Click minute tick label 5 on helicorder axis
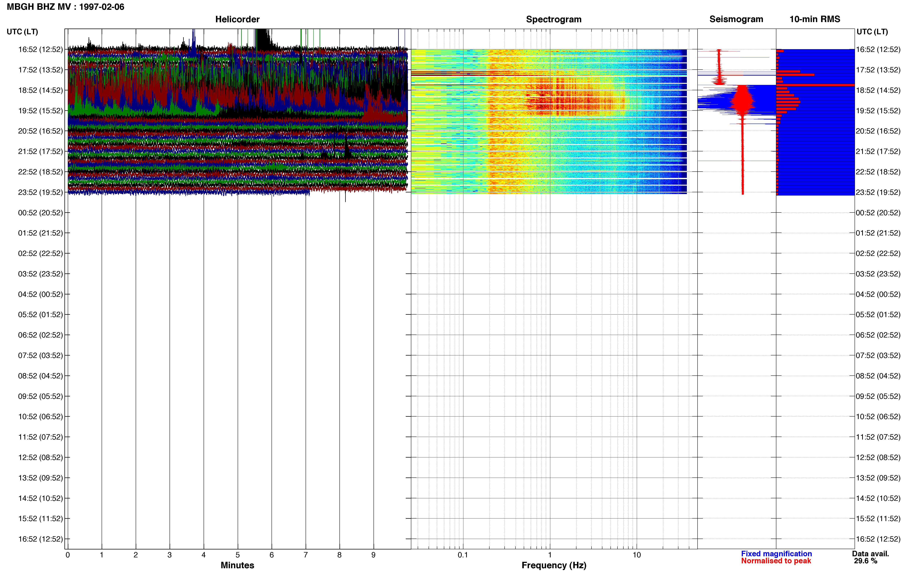The height and width of the screenshot is (578, 924). [x=238, y=555]
